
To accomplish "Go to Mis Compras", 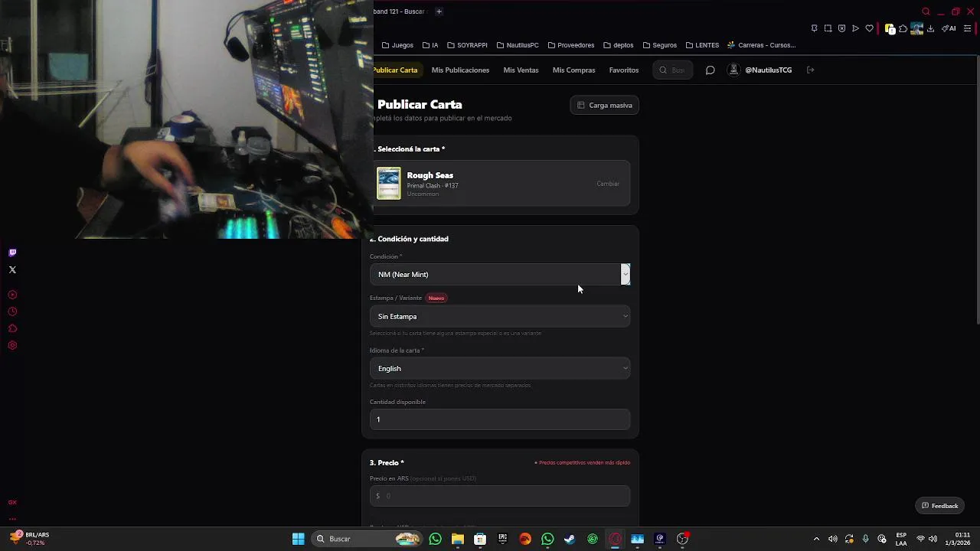I will click(573, 70).
